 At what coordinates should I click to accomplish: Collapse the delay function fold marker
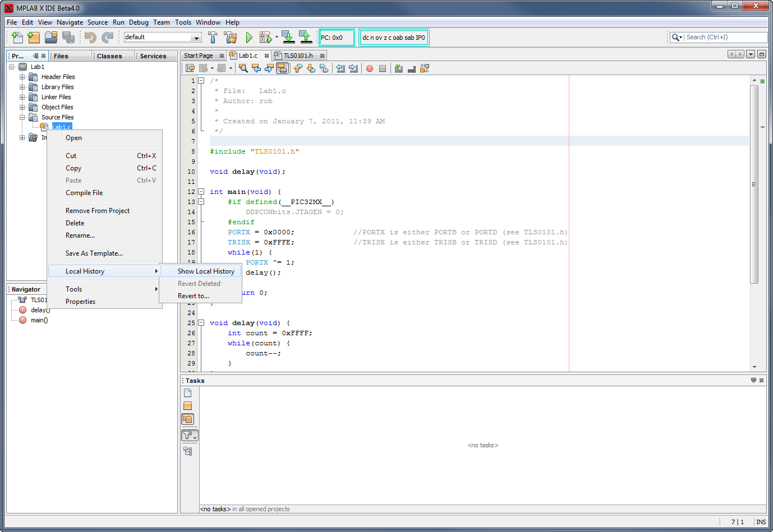[201, 323]
